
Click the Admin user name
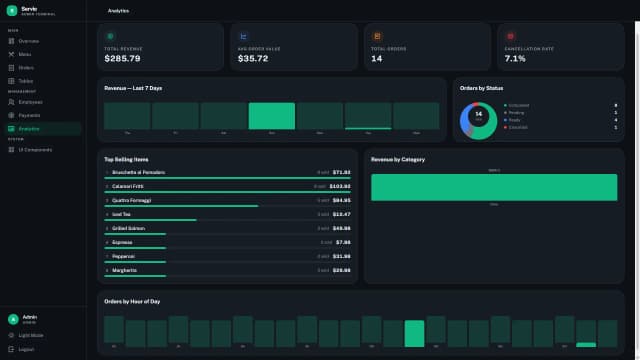tap(30, 317)
